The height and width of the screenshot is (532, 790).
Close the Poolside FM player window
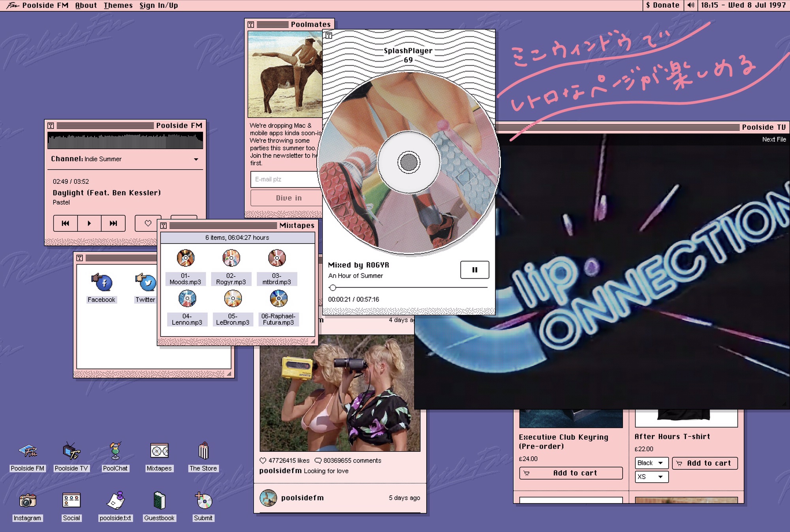(51, 126)
